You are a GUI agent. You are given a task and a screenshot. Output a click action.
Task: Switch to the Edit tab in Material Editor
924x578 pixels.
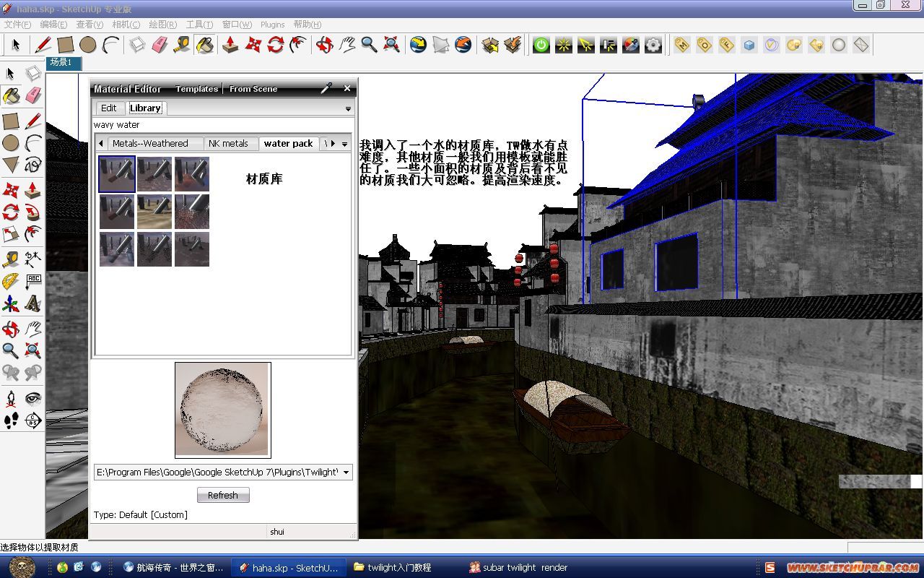109,108
